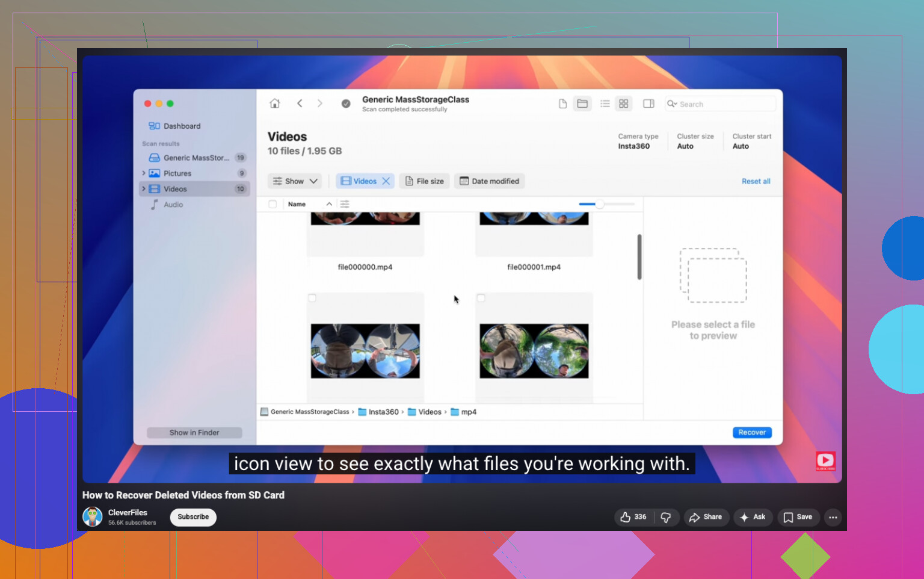Select the video thumbnail below file000000.mp4
Viewport: 924px width, 579px height.
[x=365, y=351]
